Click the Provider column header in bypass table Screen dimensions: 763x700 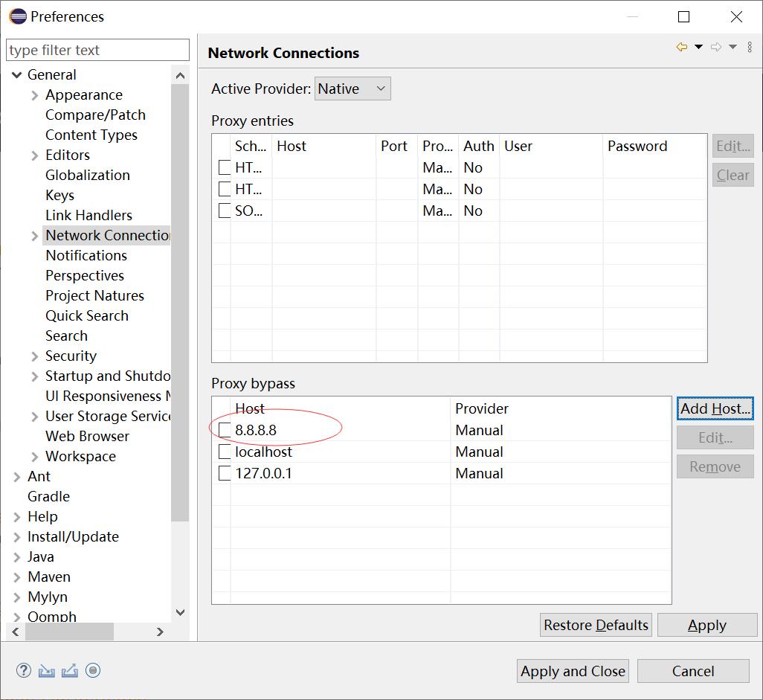point(561,408)
